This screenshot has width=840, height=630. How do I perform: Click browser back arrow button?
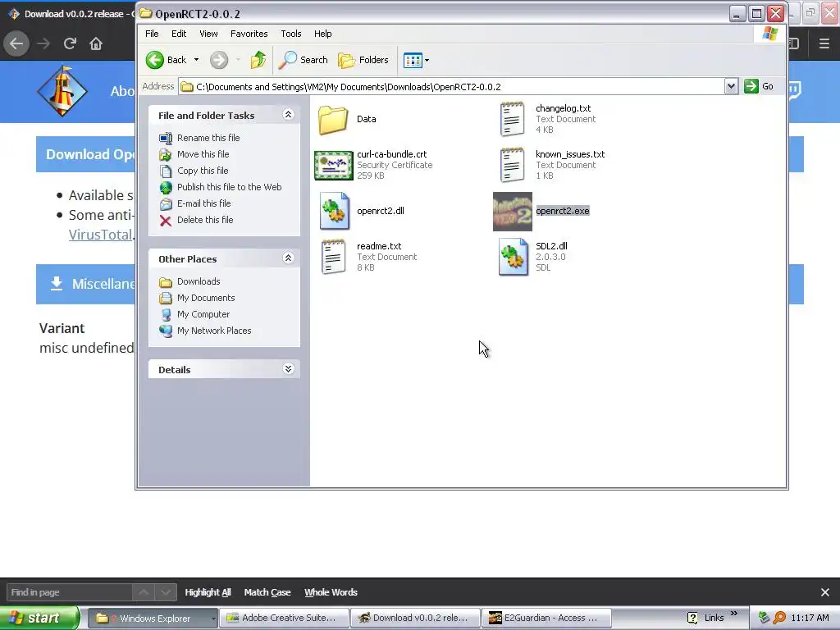tap(16, 43)
